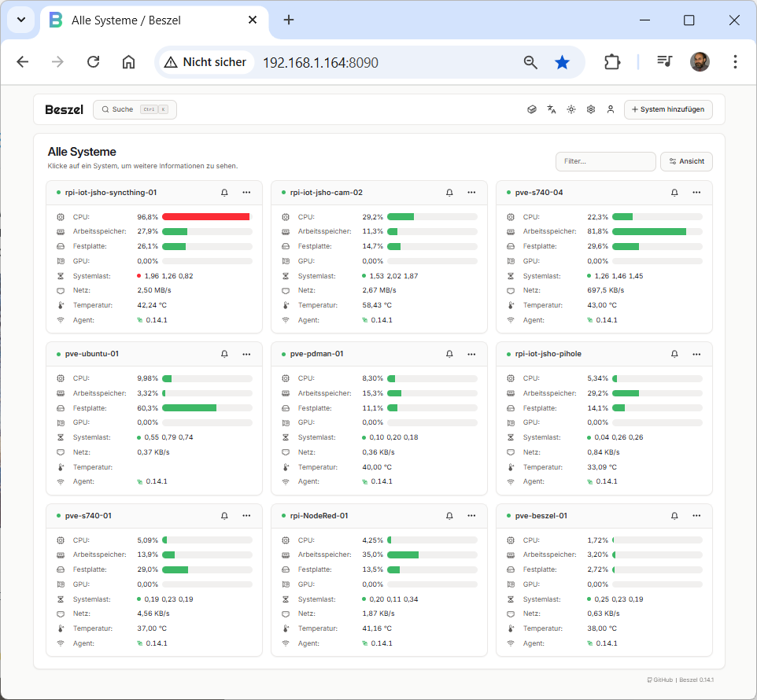Open alerts bell for rpi-iot-jsho-syncthing-01

[224, 192]
